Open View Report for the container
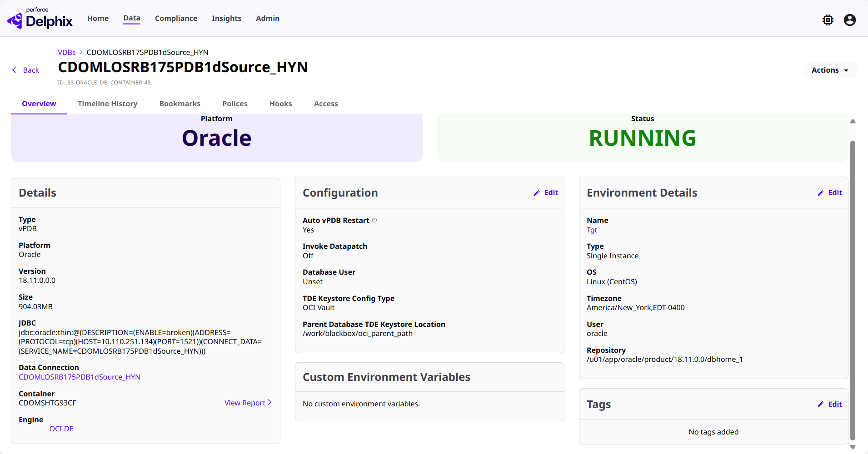This screenshot has width=868, height=454. [x=248, y=403]
